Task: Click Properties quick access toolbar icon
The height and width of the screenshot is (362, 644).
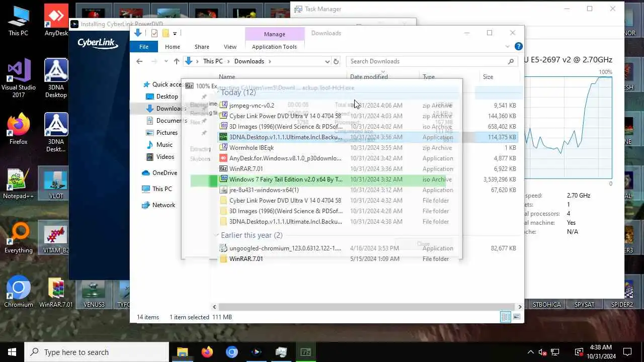Action: tap(154, 33)
